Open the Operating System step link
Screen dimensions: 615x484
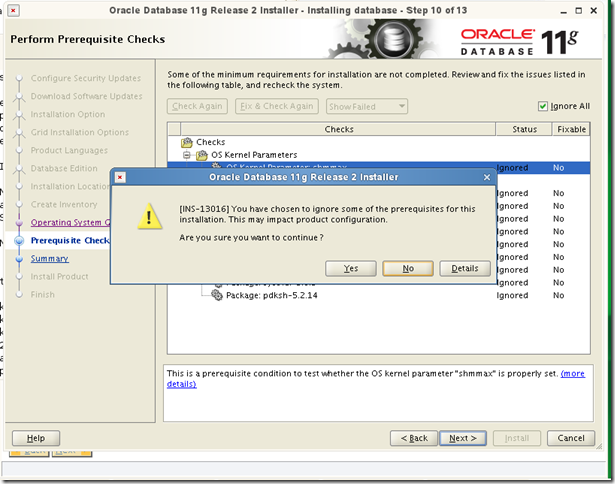pos(71,222)
